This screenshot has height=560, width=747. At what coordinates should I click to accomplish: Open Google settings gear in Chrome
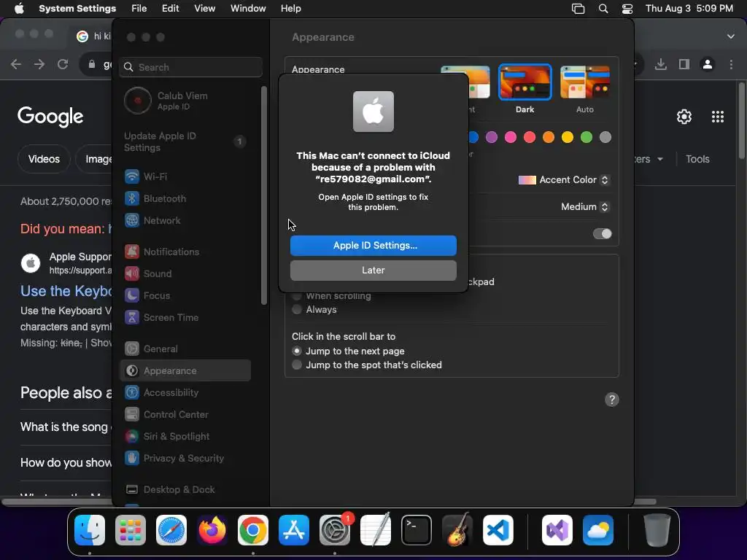[x=684, y=117]
